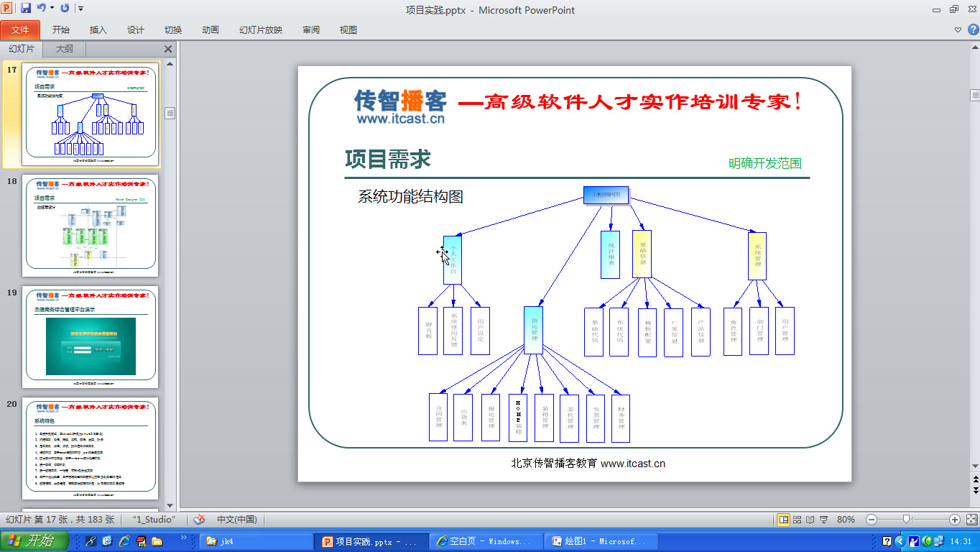The image size is (980, 552).
Task: Select the 系统管理 yellow diagram box
Action: point(757,256)
